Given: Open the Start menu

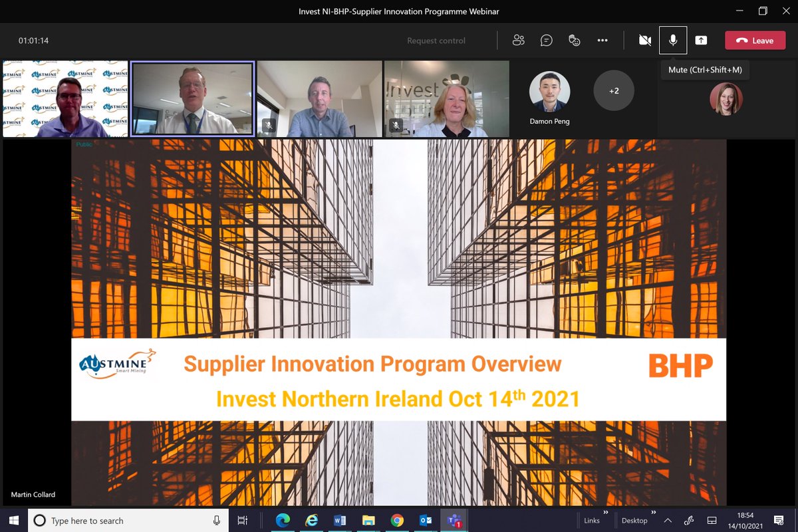Looking at the screenshot, I should click(x=12, y=520).
